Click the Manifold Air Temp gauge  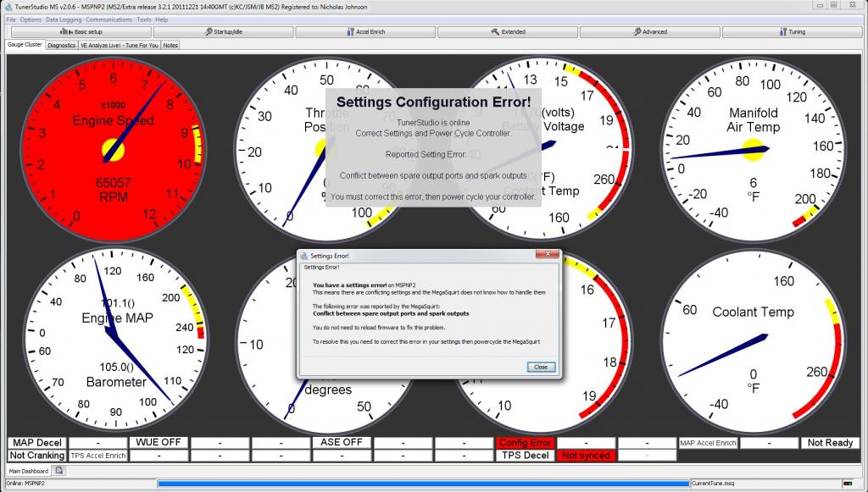tap(753, 150)
